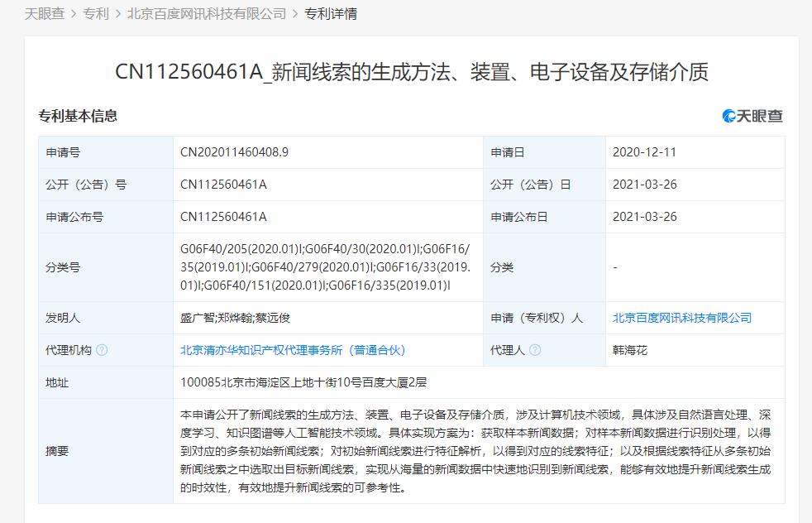Open the 天眼查 breadcrumb link
The height and width of the screenshot is (523, 812).
tap(45, 14)
